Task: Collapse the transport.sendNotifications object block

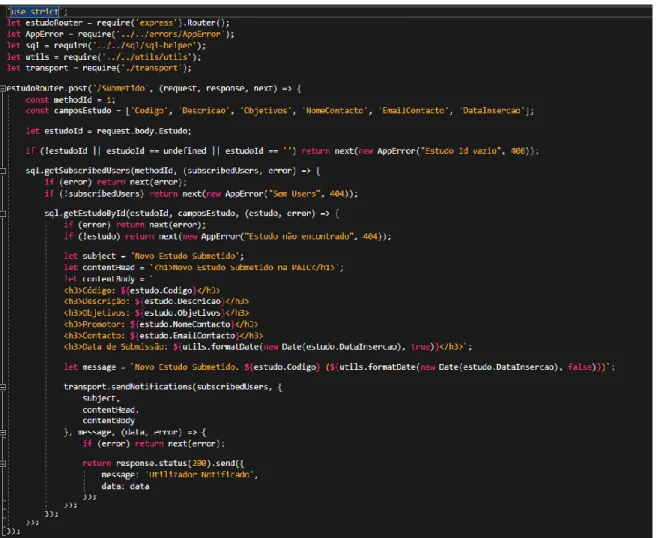Action: 3,387
